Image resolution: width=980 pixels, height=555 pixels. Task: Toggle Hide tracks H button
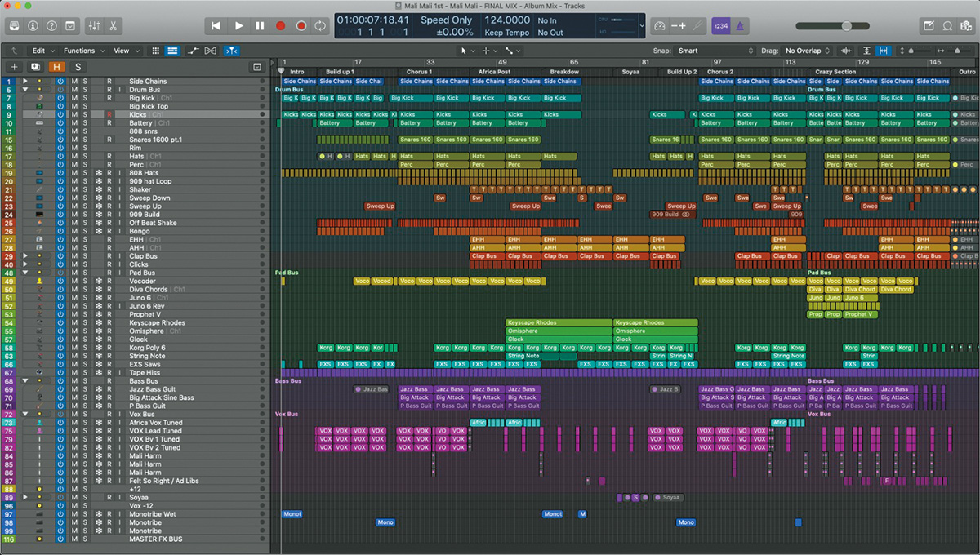57,67
